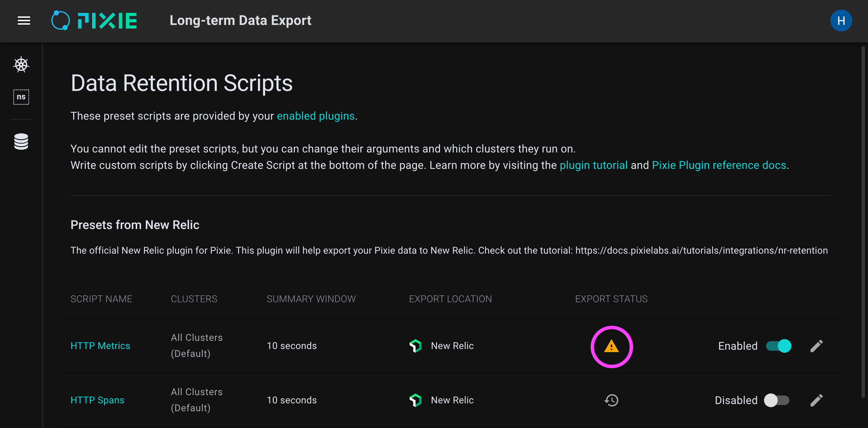Click the Pixie logo
The image size is (868, 428).
[x=94, y=21]
